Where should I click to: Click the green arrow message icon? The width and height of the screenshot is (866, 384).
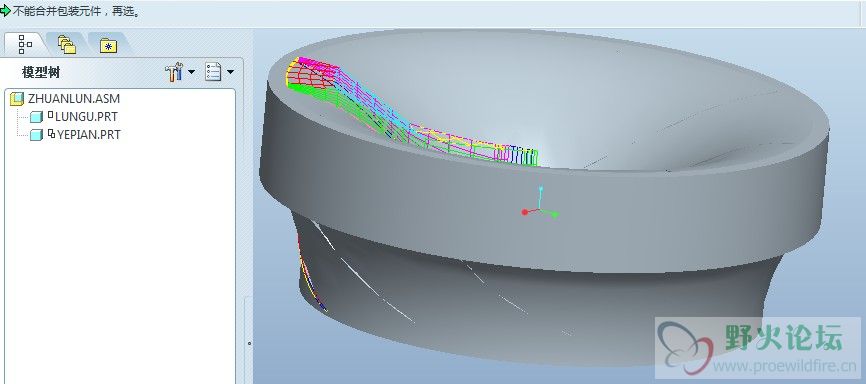(5, 10)
